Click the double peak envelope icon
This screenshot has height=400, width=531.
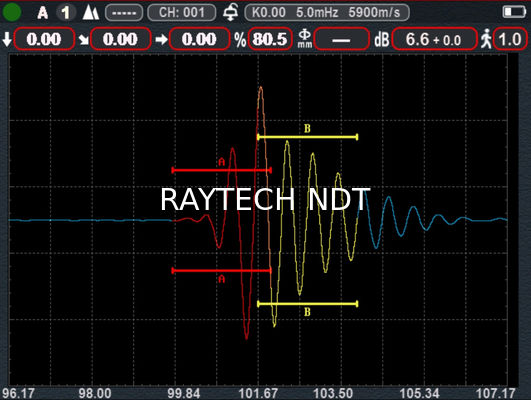tap(91, 13)
